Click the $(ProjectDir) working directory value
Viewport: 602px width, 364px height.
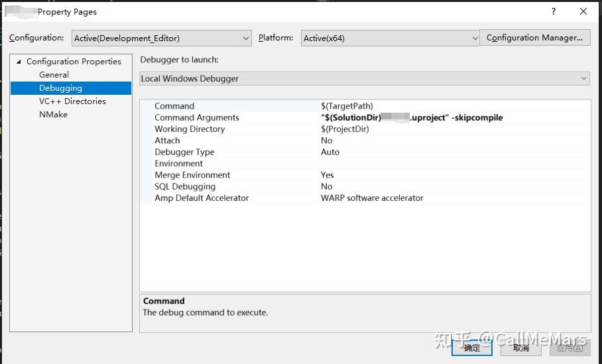tap(345, 129)
